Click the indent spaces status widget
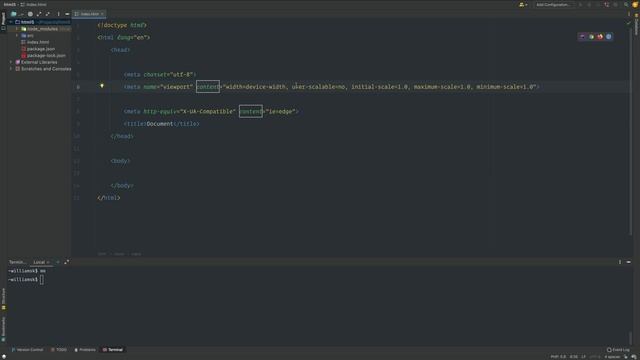Viewport: 640px width, 360px height. [x=612, y=357]
